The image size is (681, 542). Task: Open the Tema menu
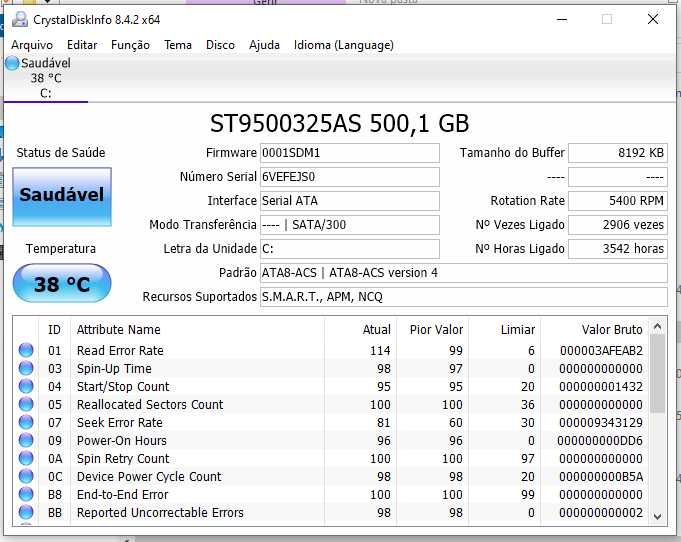coord(178,45)
